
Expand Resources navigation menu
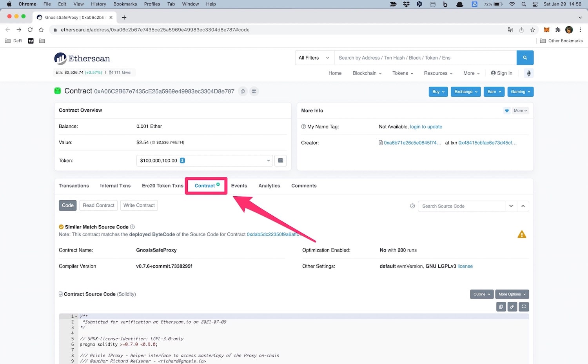coord(438,73)
